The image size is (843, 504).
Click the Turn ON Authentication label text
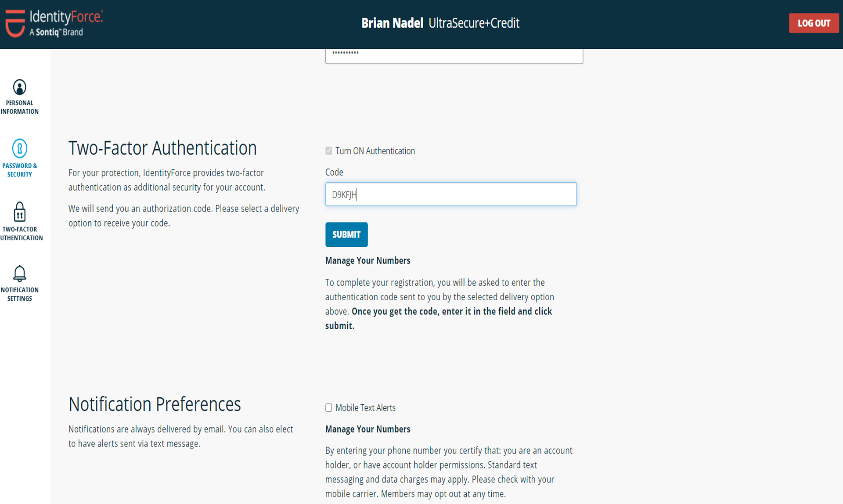coord(375,151)
